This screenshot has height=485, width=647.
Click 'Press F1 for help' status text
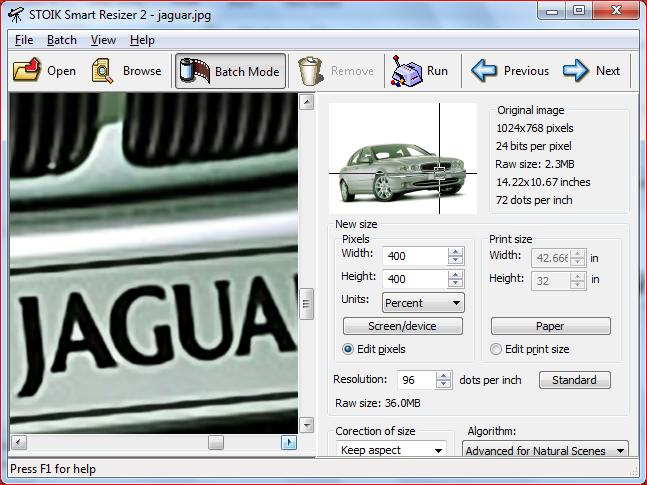pos(53,469)
